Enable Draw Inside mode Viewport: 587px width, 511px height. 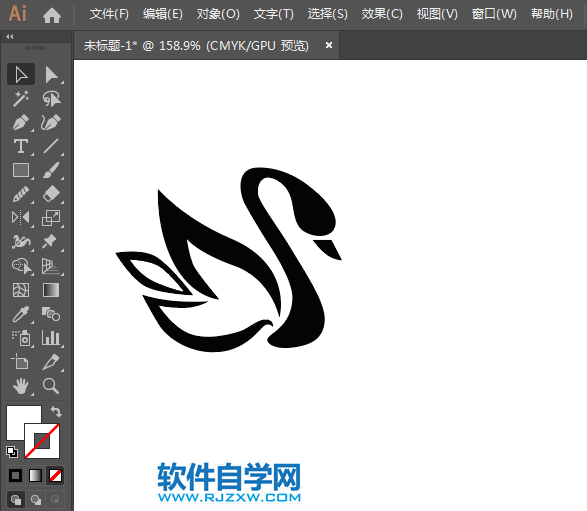[55, 499]
